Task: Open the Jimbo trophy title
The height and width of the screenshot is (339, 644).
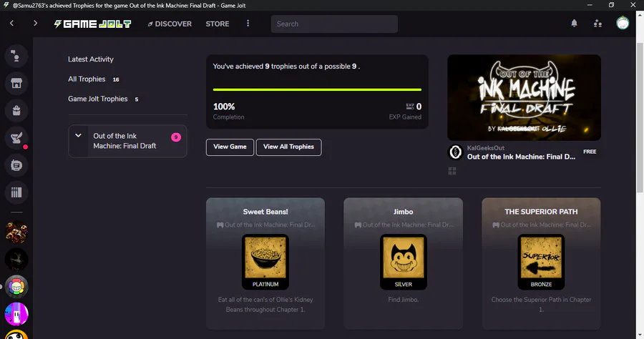Action: (x=404, y=212)
